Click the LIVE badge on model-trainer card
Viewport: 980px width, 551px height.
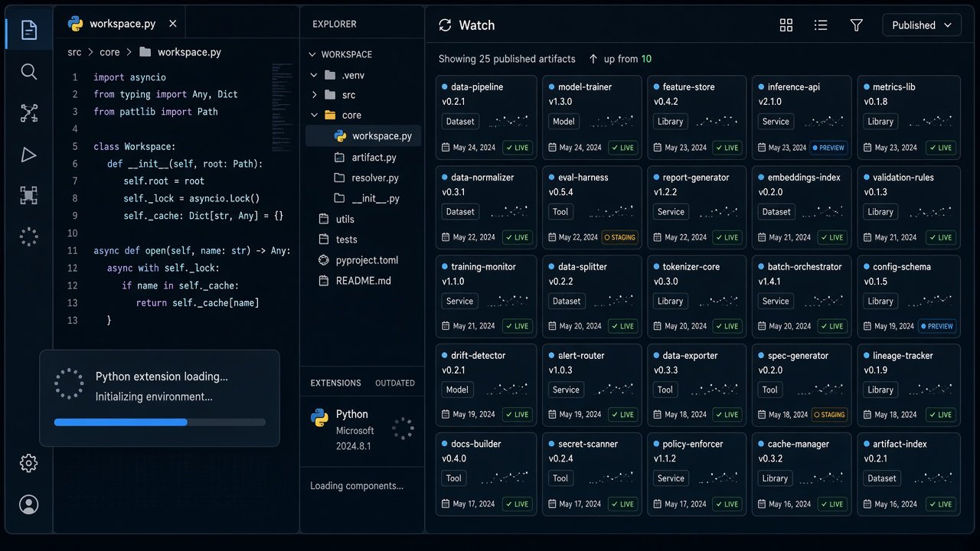pos(622,148)
